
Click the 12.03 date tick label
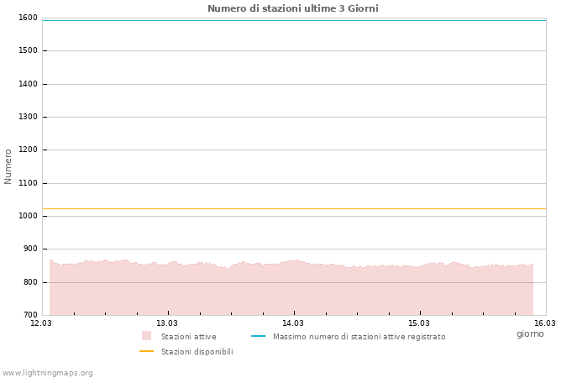(x=41, y=323)
